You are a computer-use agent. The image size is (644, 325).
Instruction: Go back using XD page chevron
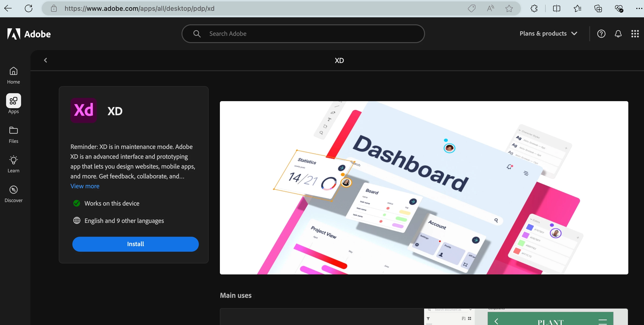[45, 60]
